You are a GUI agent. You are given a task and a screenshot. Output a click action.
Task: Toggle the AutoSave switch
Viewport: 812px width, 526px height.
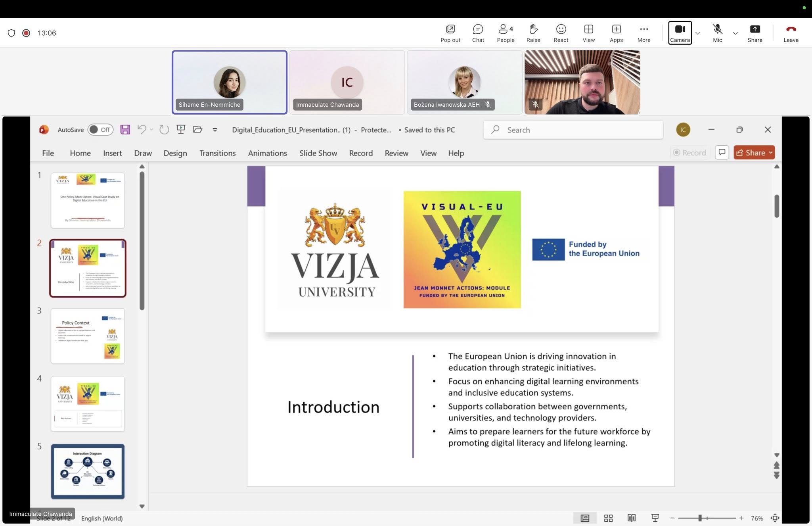point(100,130)
